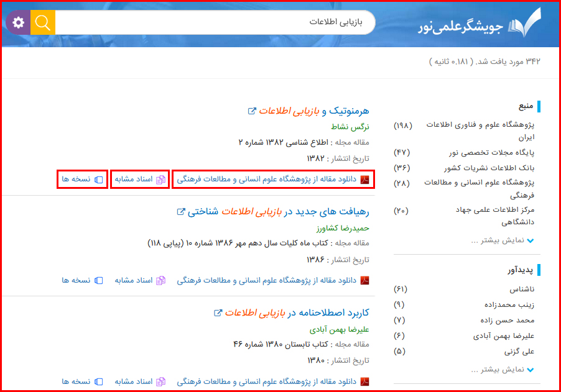Click external link icon beside رهیافت های جدید title

coord(182,211)
